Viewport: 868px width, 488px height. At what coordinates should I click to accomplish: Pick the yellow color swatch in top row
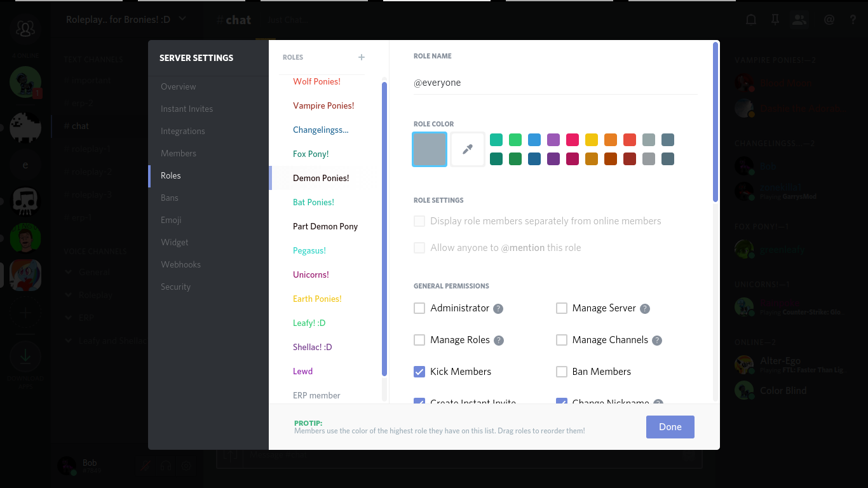point(592,140)
